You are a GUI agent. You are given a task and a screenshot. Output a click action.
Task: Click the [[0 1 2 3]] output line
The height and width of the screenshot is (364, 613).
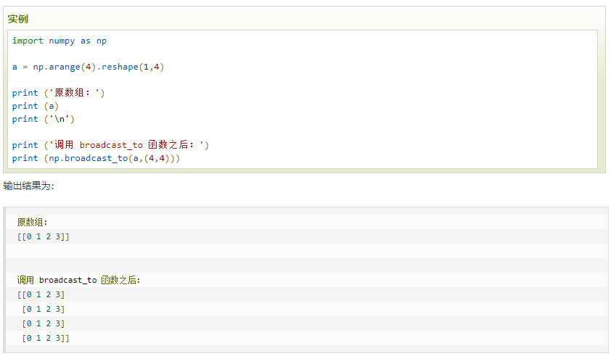tap(43, 236)
